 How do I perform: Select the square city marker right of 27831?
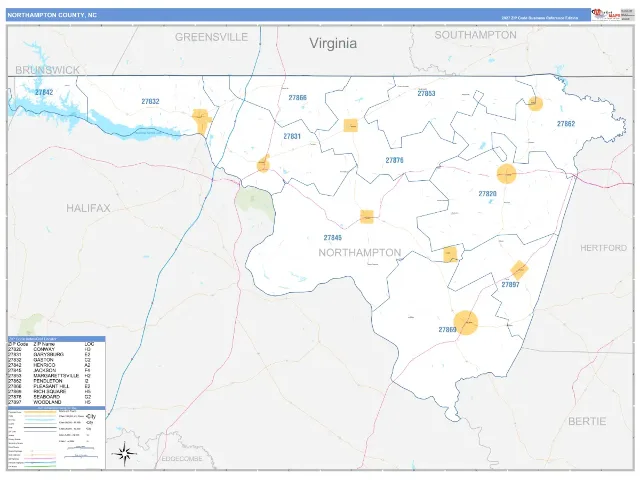tap(351, 125)
